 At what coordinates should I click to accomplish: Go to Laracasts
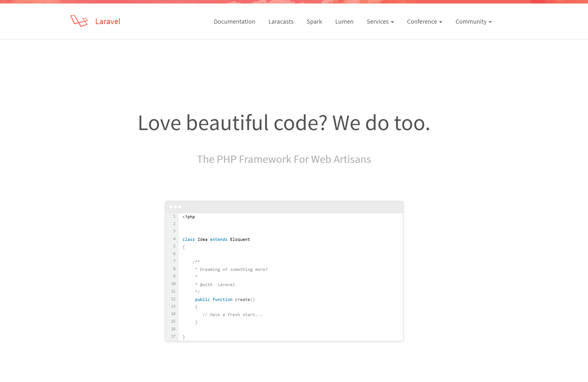pos(281,21)
